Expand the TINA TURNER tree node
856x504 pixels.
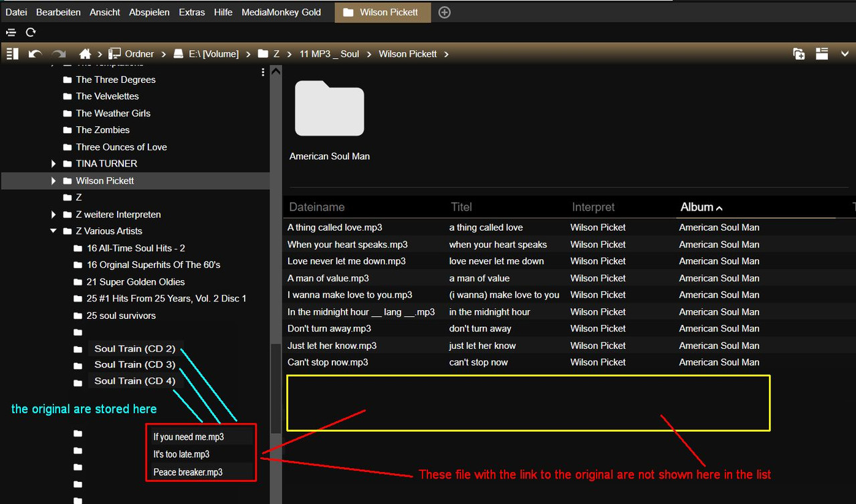coord(53,163)
